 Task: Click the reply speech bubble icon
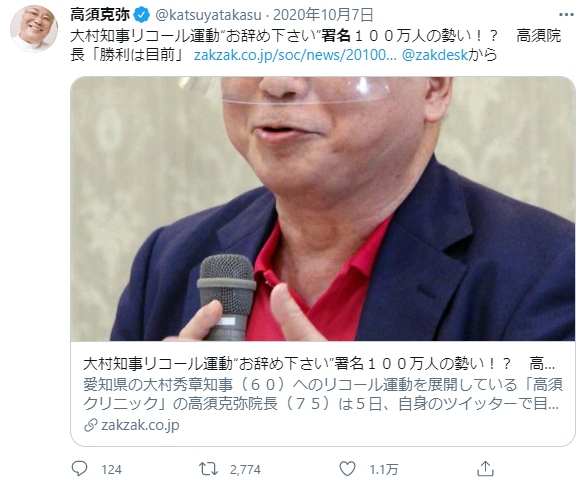click(79, 468)
